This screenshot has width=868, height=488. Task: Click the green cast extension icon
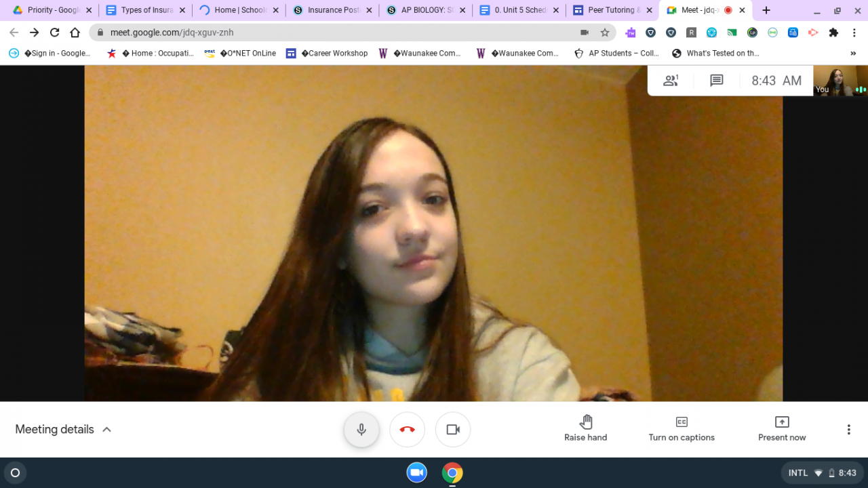[732, 33]
